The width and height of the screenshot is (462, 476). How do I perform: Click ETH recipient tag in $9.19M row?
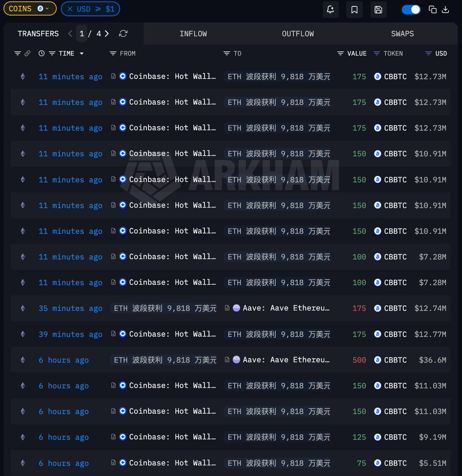pyautogui.click(x=277, y=437)
